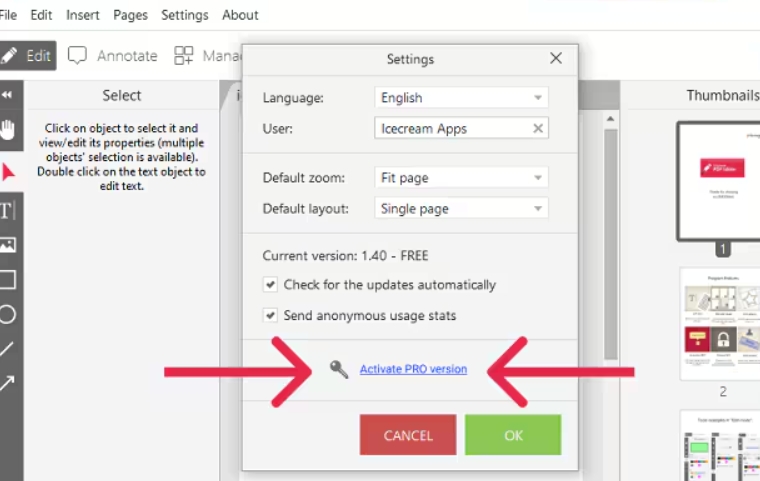Confirm settings with green OK button

point(513,435)
